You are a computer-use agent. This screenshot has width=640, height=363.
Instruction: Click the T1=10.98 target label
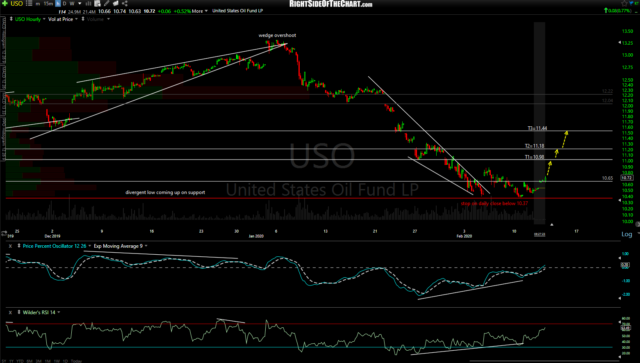[534, 157]
